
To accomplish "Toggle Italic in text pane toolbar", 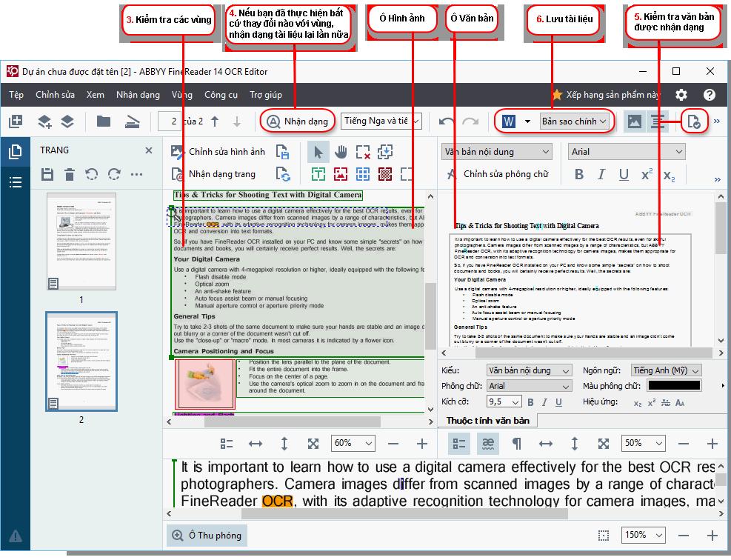I will coord(601,174).
